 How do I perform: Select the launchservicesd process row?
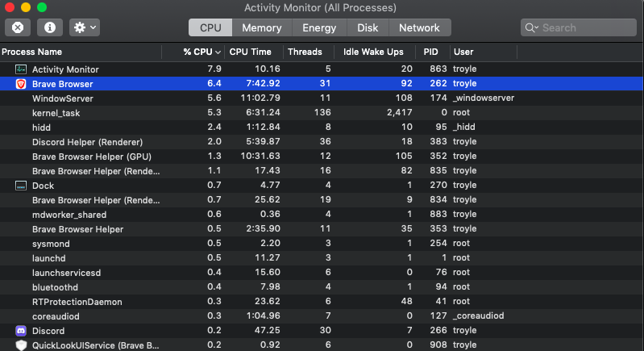click(x=322, y=273)
